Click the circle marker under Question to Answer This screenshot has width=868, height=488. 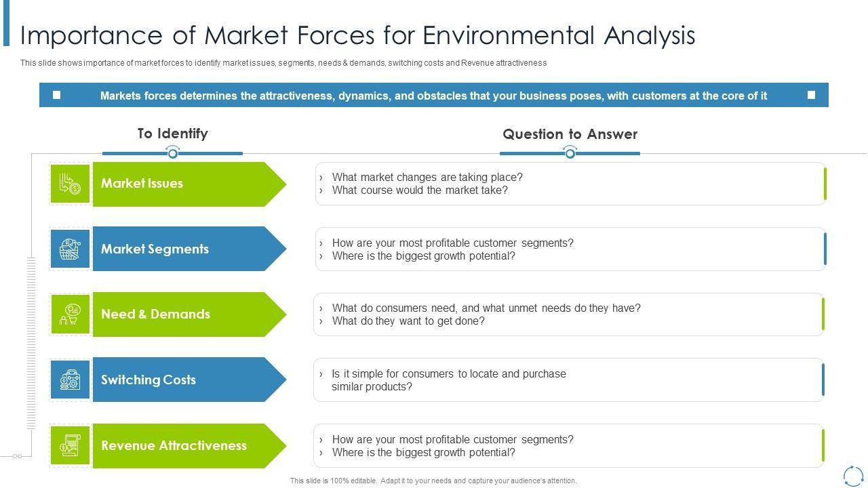click(570, 154)
